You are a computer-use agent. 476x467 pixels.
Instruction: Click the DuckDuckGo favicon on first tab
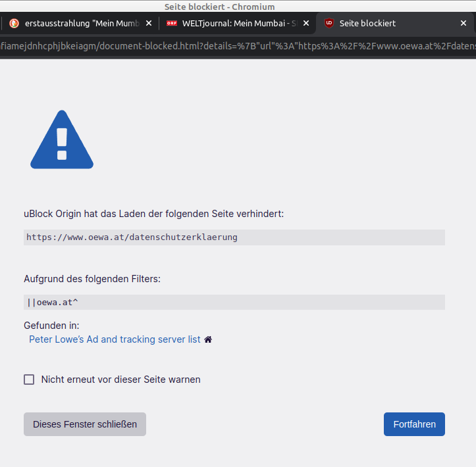pos(14,24)
